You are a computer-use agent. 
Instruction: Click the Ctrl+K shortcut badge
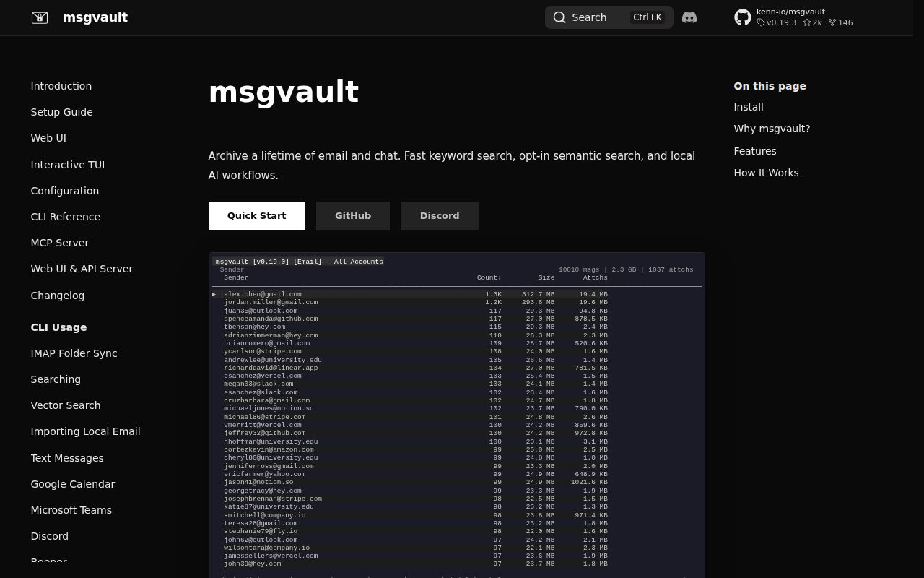tap(647, 17)
